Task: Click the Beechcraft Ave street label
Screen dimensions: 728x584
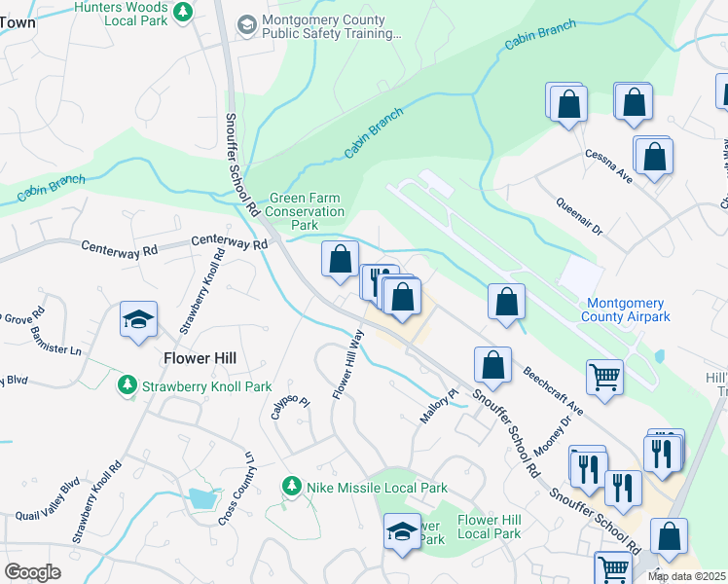Action: point(553,391)
